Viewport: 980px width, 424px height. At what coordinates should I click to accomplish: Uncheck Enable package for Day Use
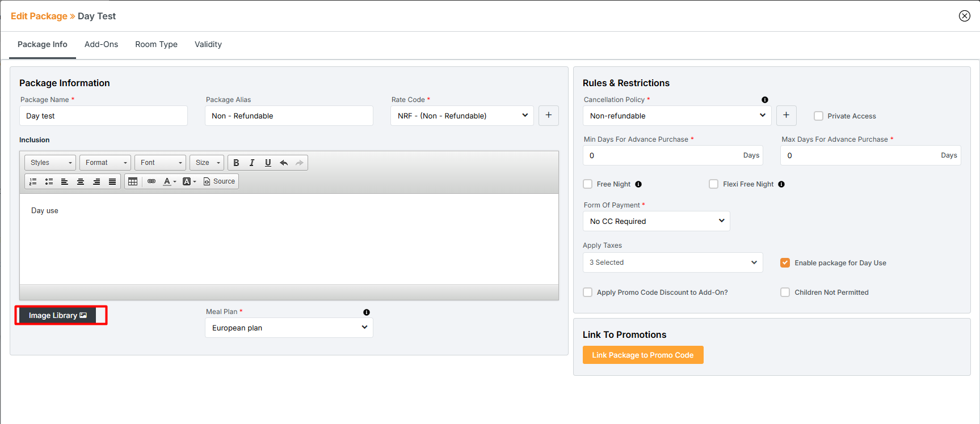(x=785, y=263)
